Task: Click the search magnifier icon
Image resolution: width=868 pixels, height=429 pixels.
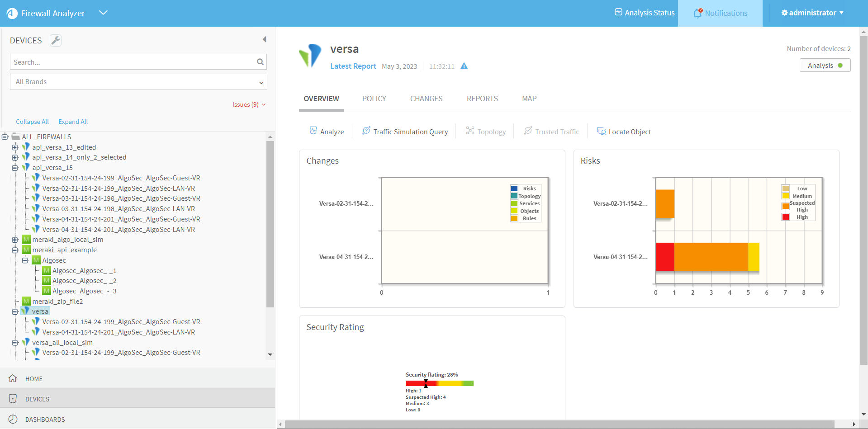Action: pos(260,62)
